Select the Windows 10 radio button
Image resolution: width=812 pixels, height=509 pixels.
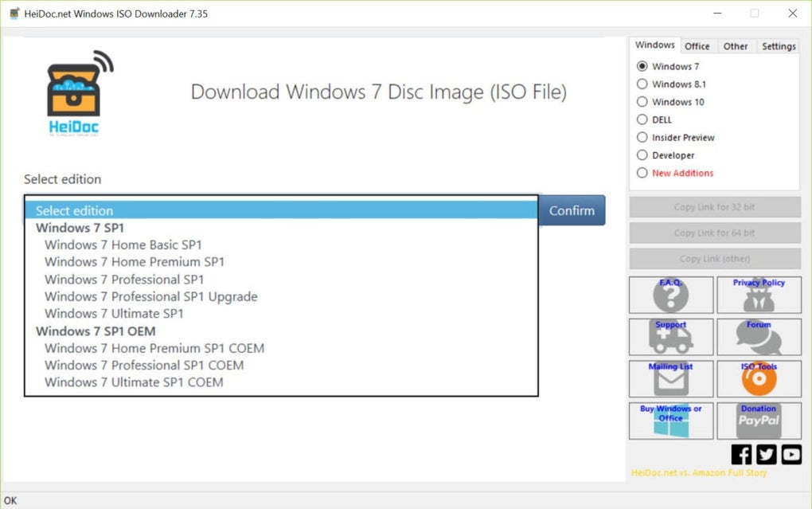tap(642, 102)
